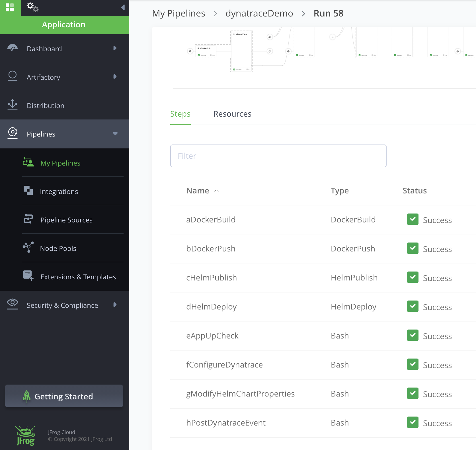Expand the Artifactory submenu arrow
Image resolution: width=476 pixels, height=450 pixels.
click(x=115, y=77)
